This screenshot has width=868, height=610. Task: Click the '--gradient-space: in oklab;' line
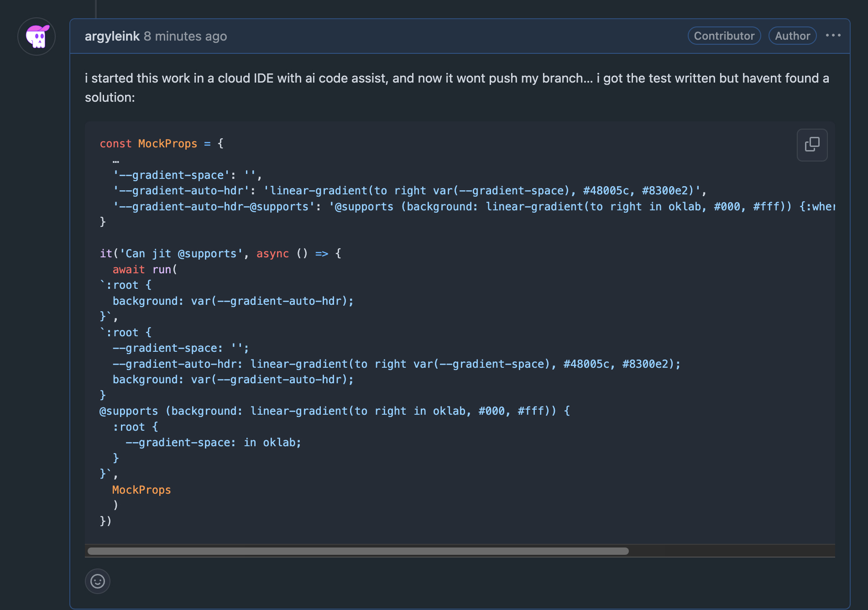click(x=213, y=443)
